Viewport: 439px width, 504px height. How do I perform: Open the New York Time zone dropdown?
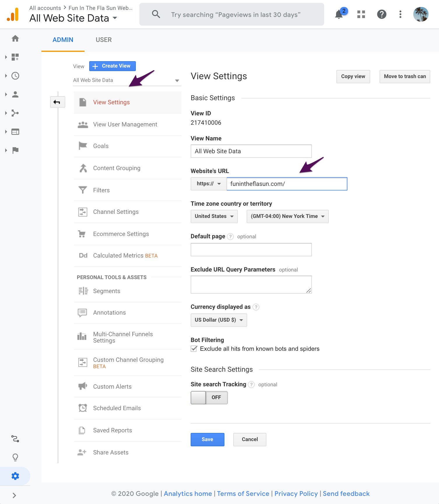(287, 216)
